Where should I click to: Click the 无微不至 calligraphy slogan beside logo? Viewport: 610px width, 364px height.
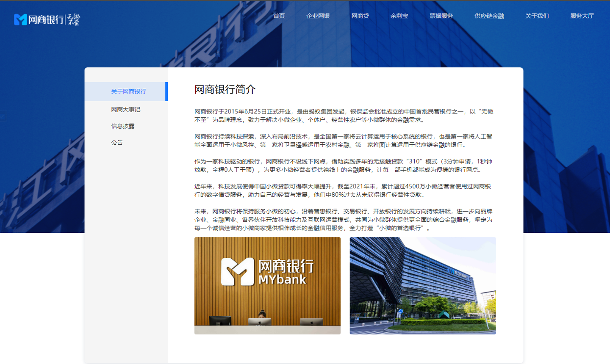74,19
